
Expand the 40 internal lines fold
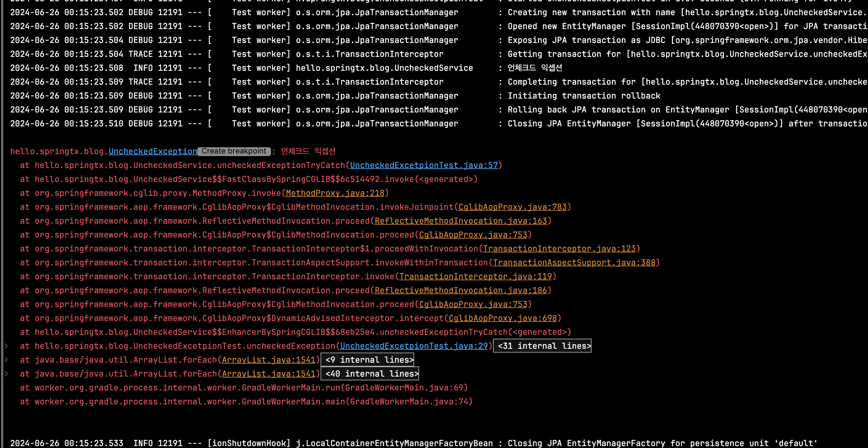click(370, 374)
